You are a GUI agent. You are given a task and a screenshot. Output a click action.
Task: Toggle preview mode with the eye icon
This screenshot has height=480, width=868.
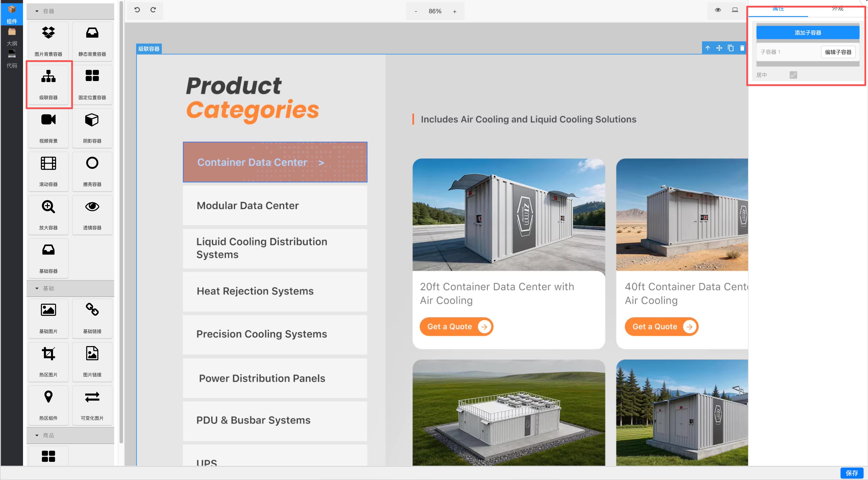pos(718,10)
